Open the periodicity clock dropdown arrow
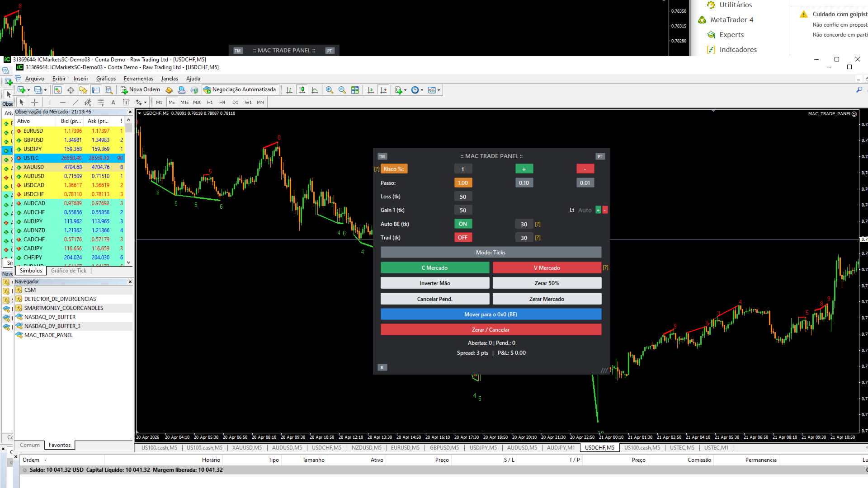Viewport: 868px width, 488px height. [422, 90]
